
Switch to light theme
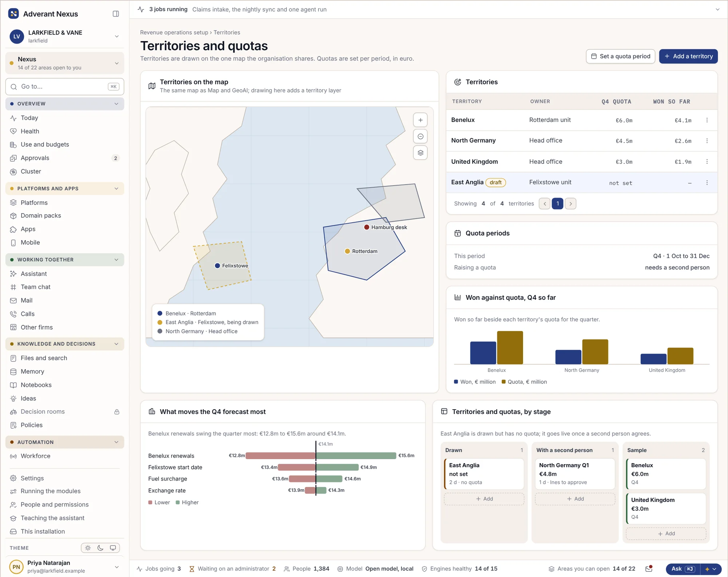click(x=88, y=548)
